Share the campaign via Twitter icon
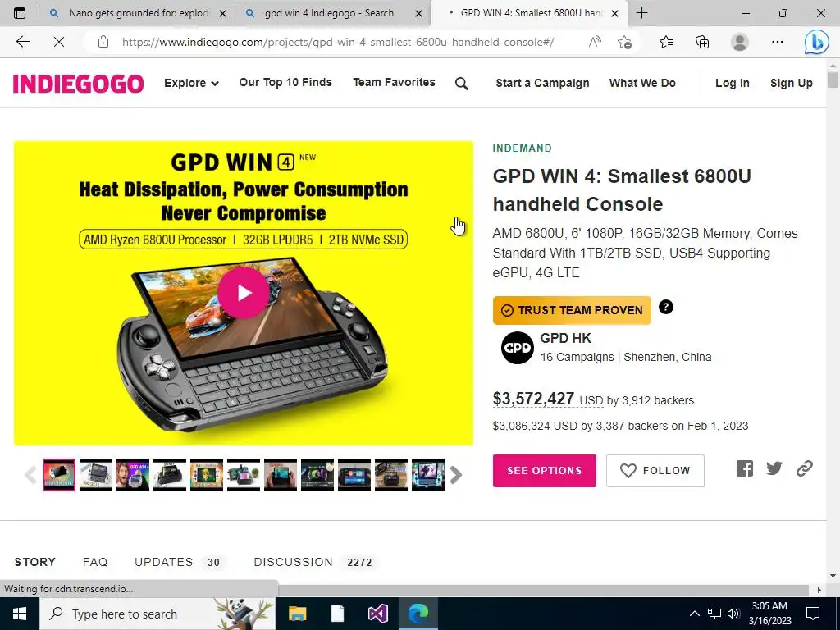Screen dimensions: 840x630 (774, 468)
